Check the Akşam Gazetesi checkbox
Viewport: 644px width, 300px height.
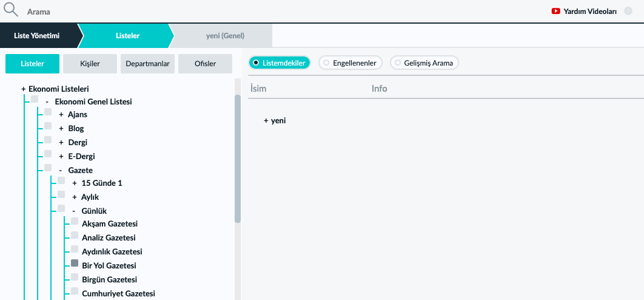pos(75,222)
